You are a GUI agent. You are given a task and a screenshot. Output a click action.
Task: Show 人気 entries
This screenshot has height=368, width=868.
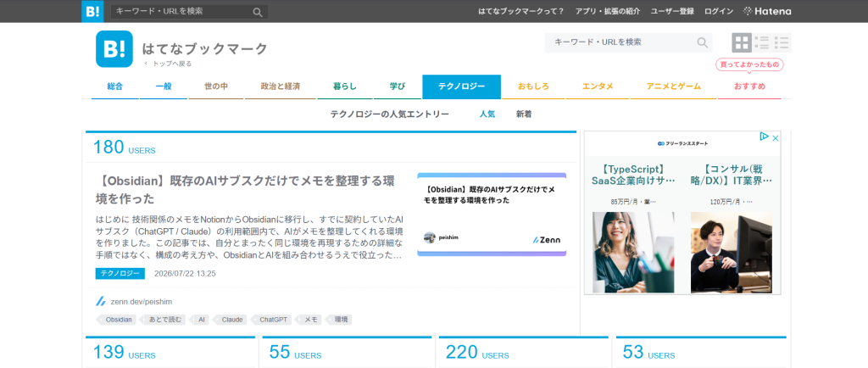(x=487, y=114)
